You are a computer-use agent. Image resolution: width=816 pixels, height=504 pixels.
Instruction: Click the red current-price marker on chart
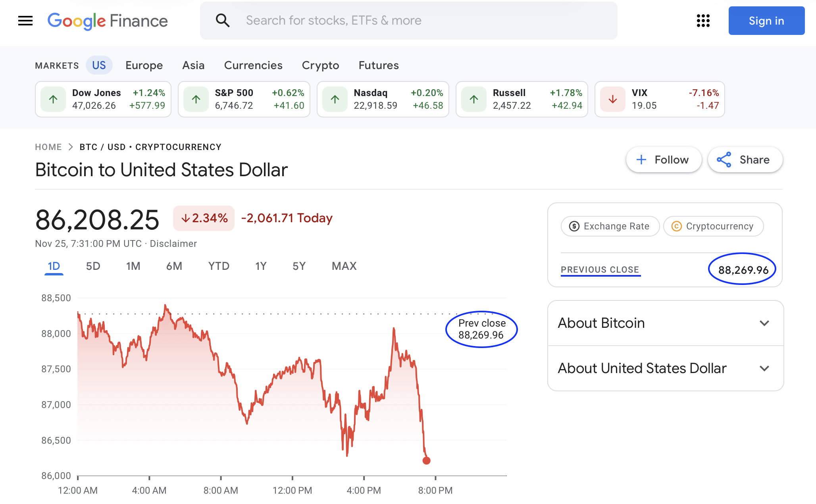426,460
